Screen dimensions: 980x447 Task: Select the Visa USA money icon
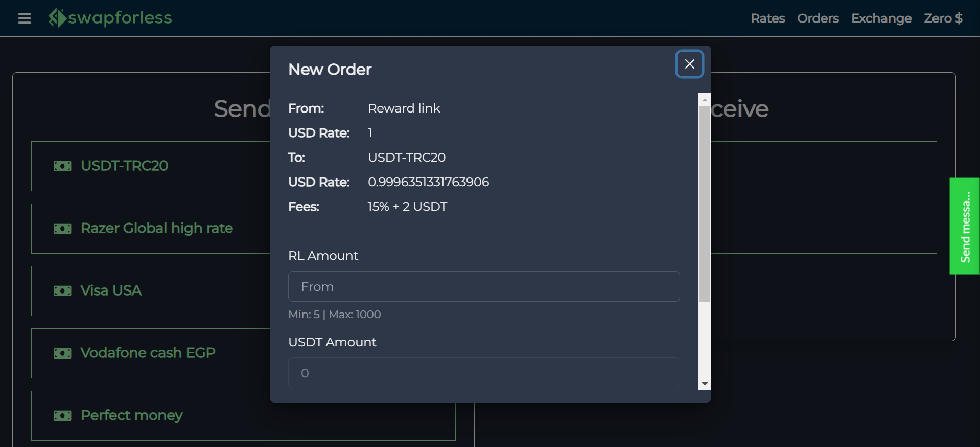[62, 291]
